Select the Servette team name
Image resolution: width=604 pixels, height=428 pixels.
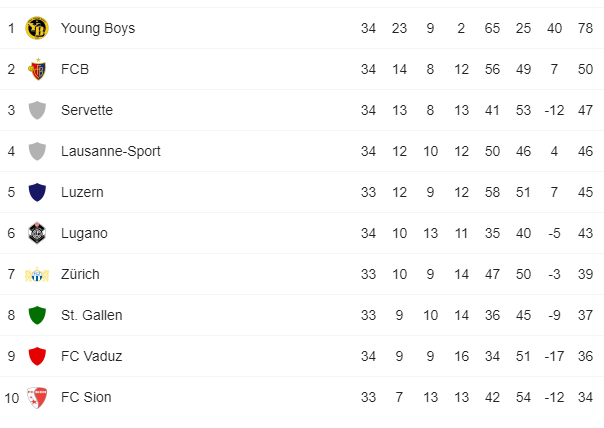click(x=86, y=110)
